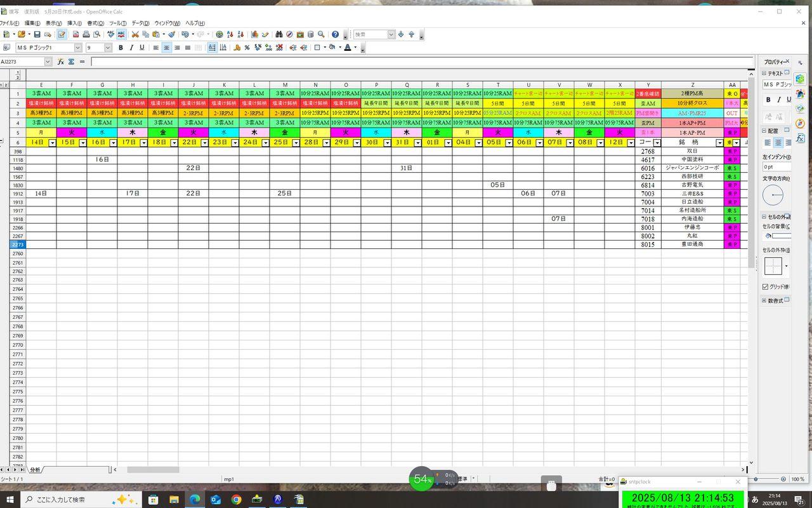
Task: Export directly as PDF icon
Action: pos(75,34)
